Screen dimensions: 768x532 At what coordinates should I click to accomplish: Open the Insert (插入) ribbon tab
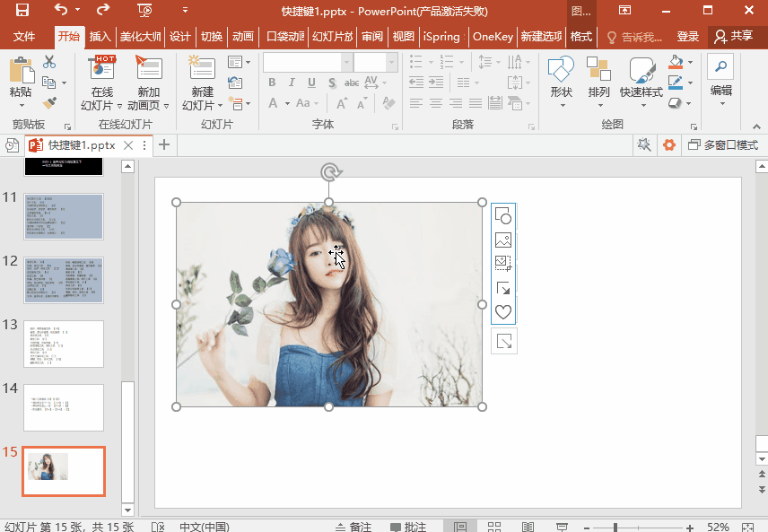point(100,37)
